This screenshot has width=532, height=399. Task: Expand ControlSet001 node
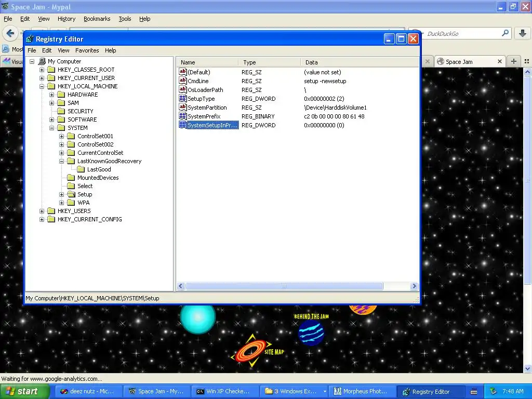(61, 136)
